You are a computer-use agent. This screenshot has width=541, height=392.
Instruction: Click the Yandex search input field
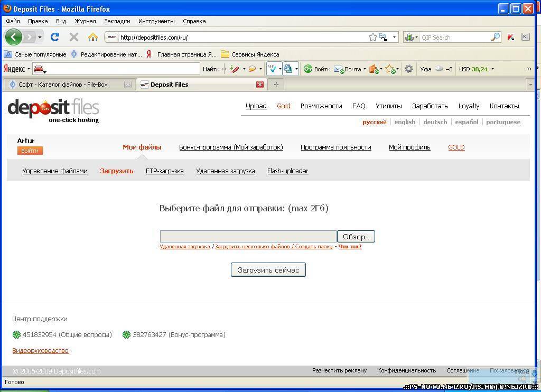[116, 69]
